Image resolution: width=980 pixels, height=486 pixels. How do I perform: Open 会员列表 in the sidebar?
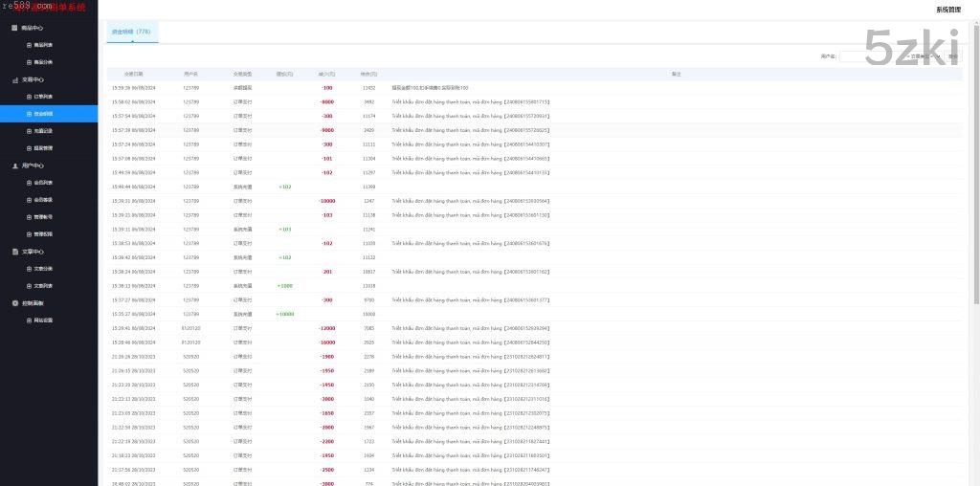[x=43, y=183]
